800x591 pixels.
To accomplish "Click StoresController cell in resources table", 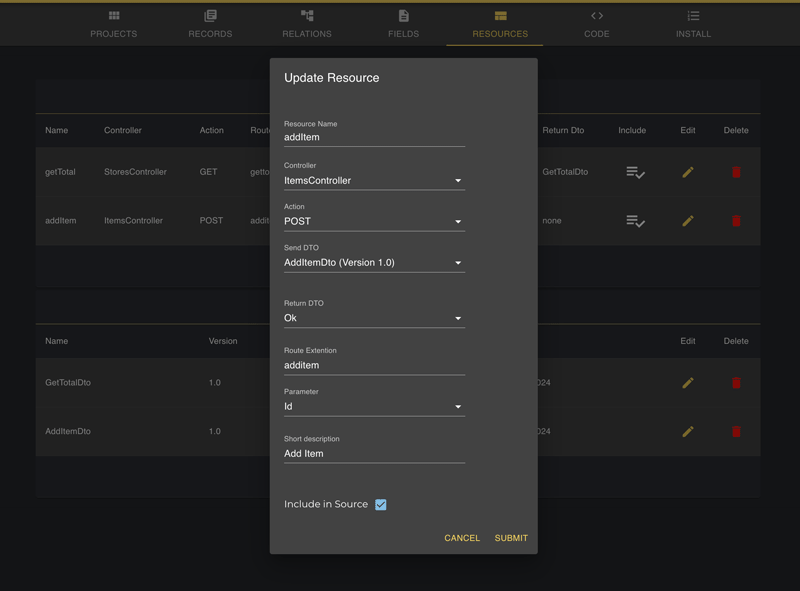I will tap(135, 172).
